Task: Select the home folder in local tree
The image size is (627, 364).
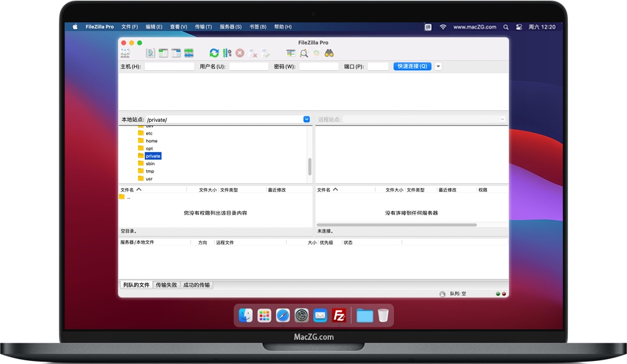Action: 152,141
